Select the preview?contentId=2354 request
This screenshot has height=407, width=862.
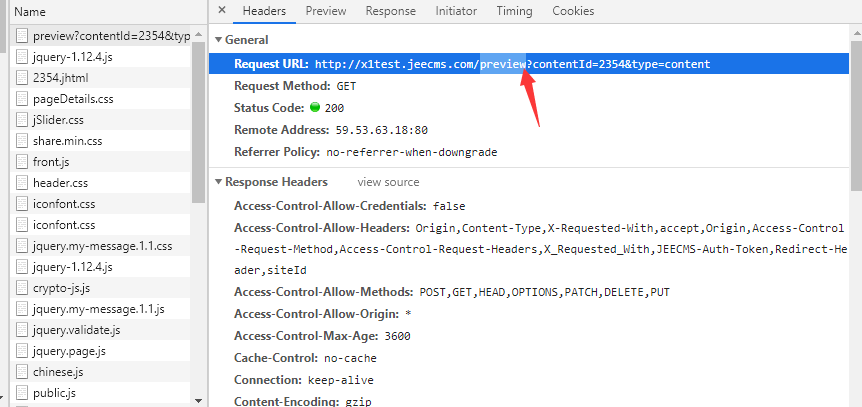point(110,36)
